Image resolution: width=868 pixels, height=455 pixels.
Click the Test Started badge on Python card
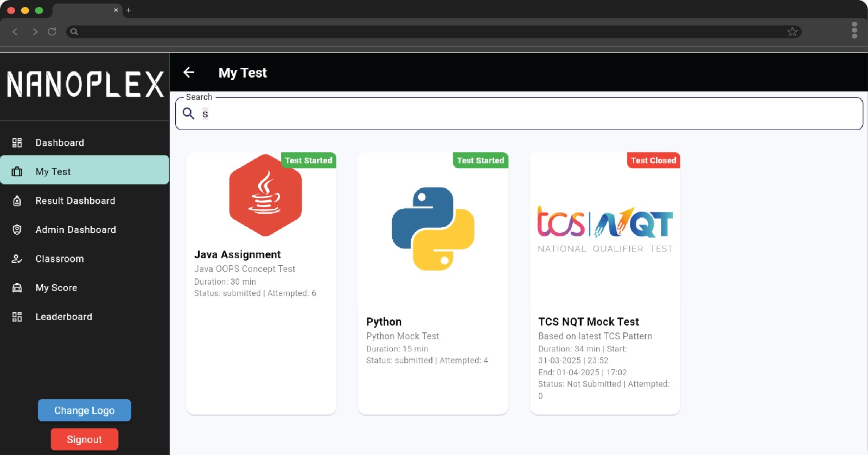tap(480, 161)
